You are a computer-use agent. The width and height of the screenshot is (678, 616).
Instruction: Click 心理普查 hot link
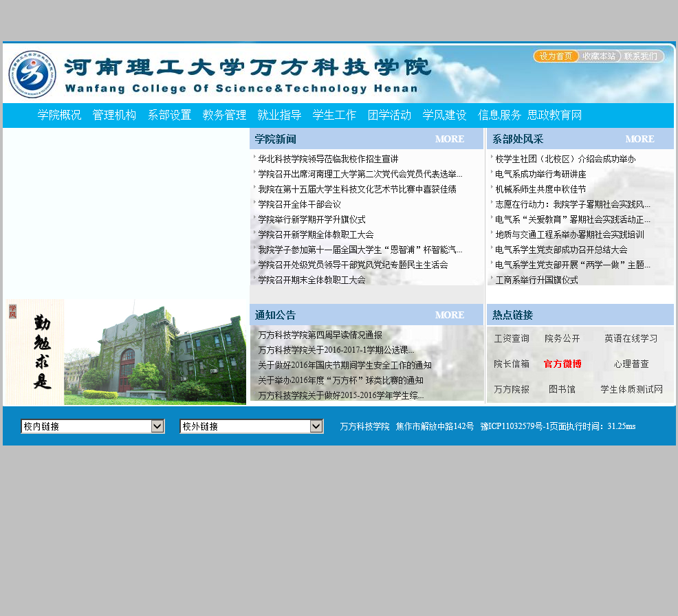[x=631, y=364]
